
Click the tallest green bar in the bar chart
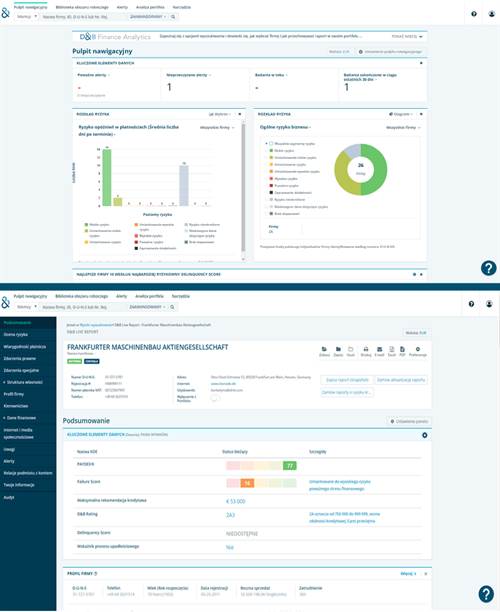pyautogui.click(x=107, y=178)
